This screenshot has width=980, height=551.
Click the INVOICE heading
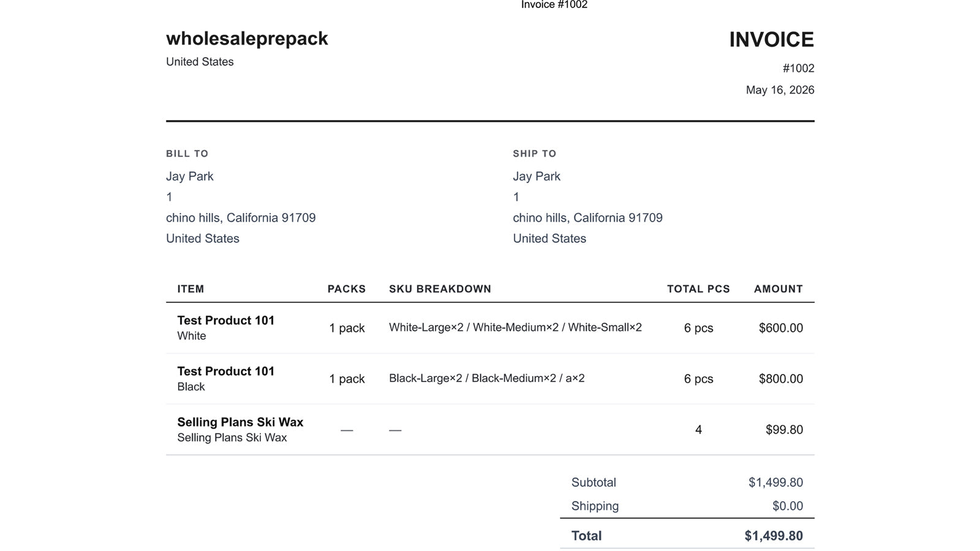pyautogui.click(x=771, y=40)
